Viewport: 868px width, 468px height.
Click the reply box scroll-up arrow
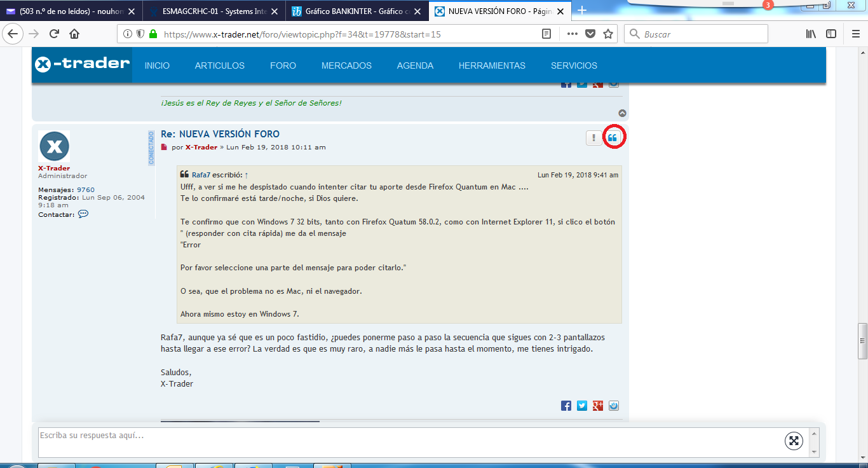pyautogui.click(x=814, y=433)
